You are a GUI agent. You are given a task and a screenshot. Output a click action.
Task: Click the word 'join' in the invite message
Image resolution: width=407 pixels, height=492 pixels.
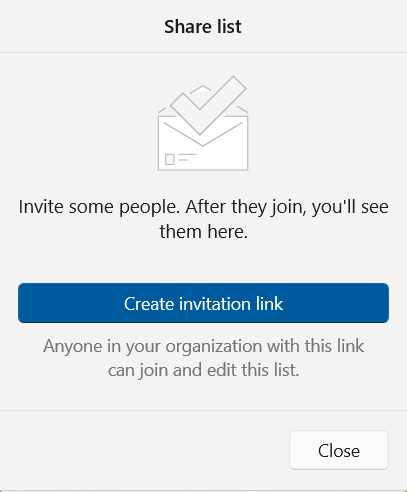(x=288, y=207)
